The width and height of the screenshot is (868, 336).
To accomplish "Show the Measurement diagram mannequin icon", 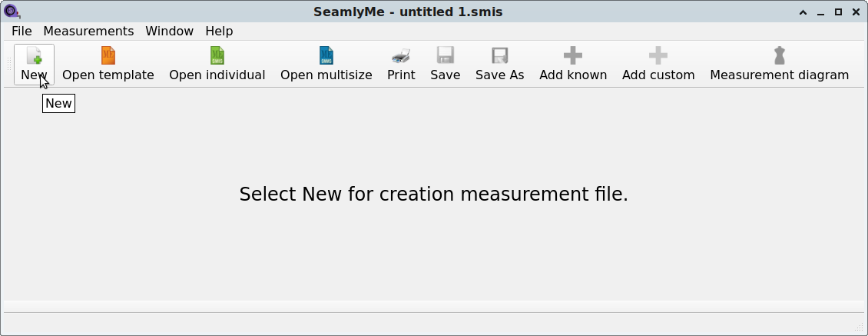I will point(780,55).
